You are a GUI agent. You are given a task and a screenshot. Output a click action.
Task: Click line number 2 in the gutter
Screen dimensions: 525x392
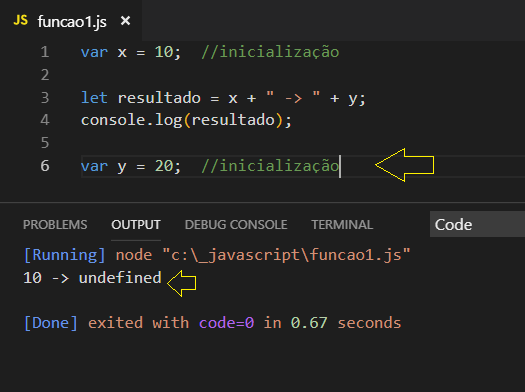[x=45, y=75]
